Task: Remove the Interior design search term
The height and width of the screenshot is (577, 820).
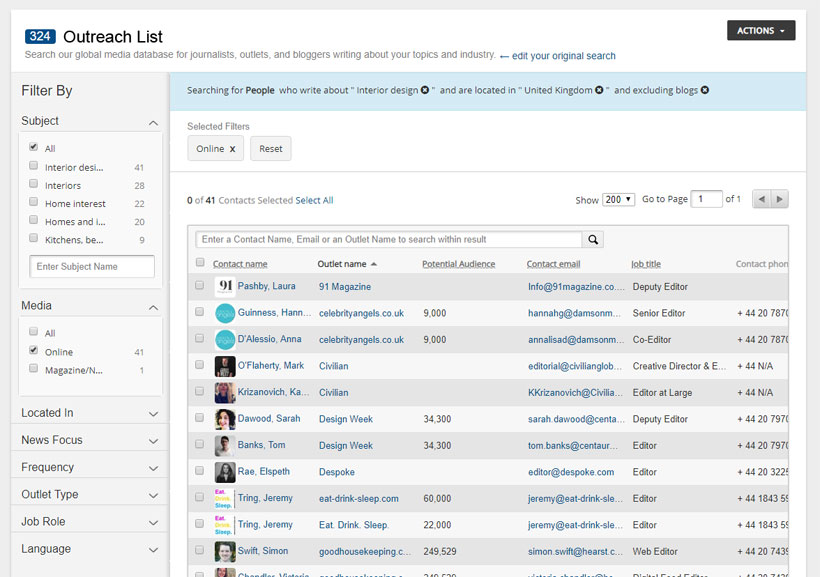Action: click(425, 90)
